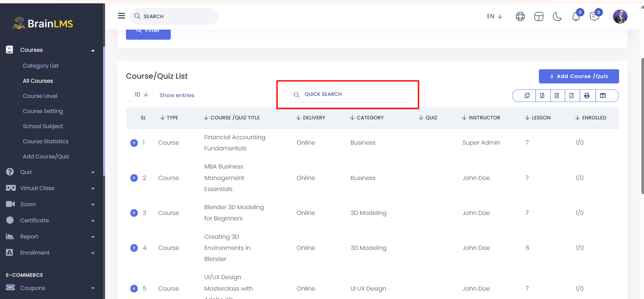
Task: Open School Subject in sidebar
Action: tap(43, 126)
